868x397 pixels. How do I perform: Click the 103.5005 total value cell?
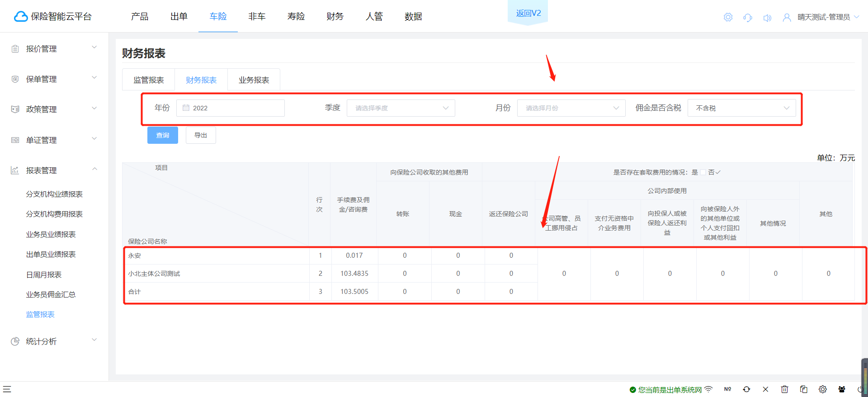pyautogui.click(x=354, y=292)
